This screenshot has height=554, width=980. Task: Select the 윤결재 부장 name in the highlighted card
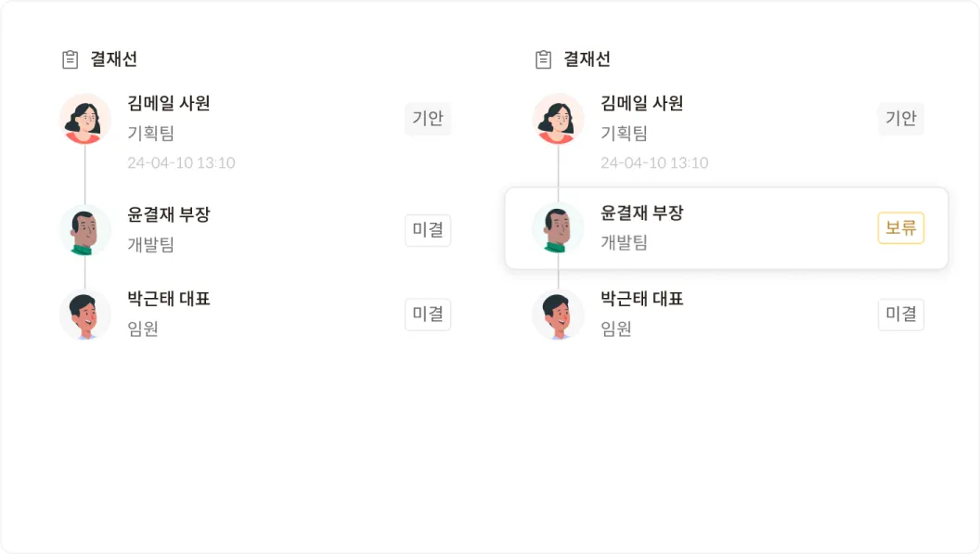click(642, 213)
